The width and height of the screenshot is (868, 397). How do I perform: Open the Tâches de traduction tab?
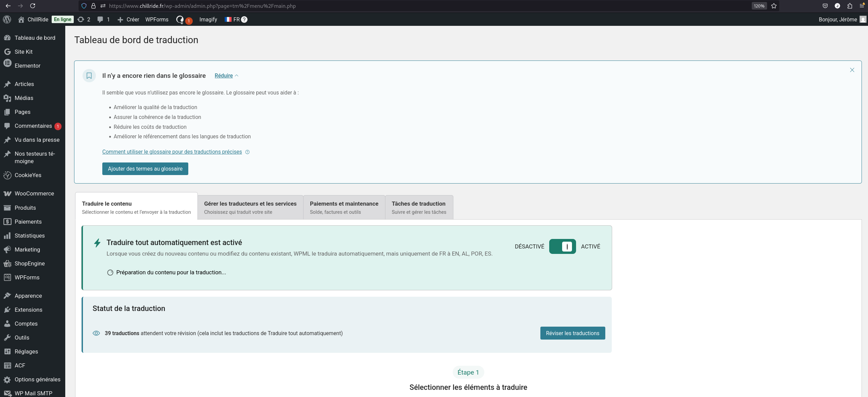pos(419,207)
